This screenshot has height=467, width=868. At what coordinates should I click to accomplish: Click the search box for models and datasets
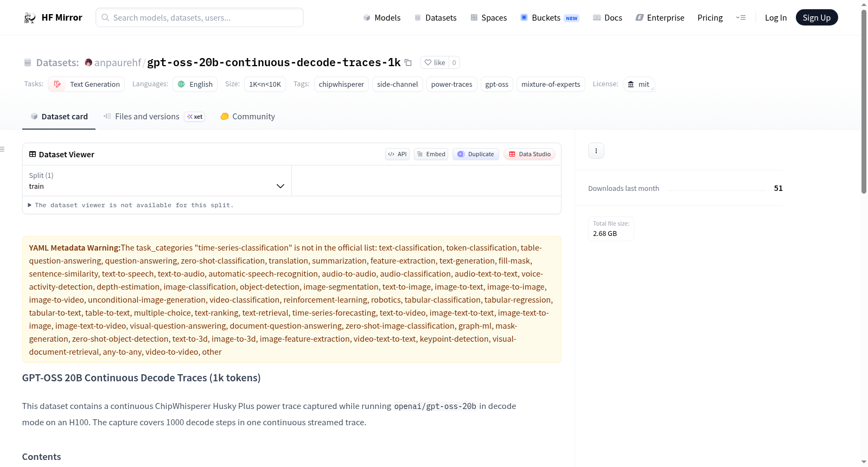(x=200, y=17)
